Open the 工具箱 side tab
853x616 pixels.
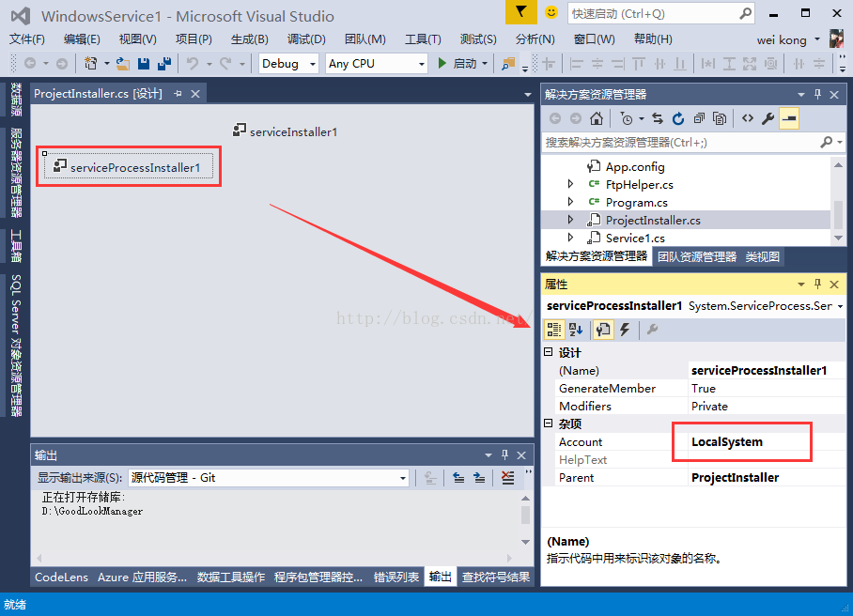[x=16, y=246]
